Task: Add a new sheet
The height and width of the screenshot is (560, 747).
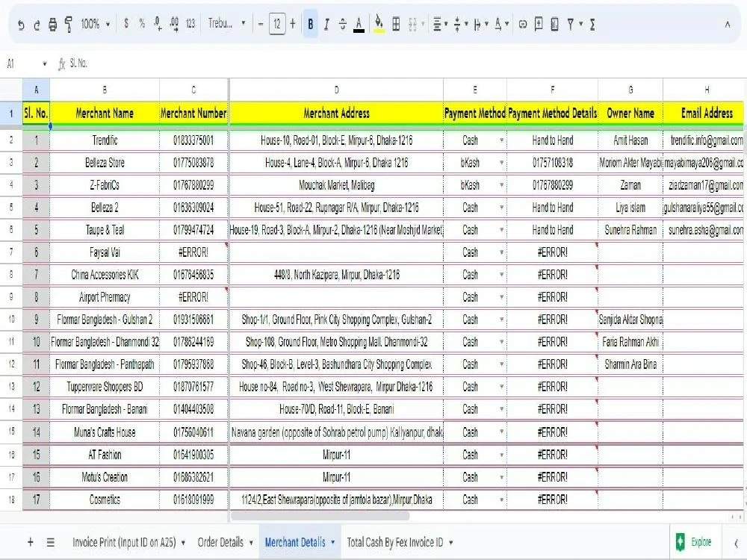Action: tap(31, 542)
